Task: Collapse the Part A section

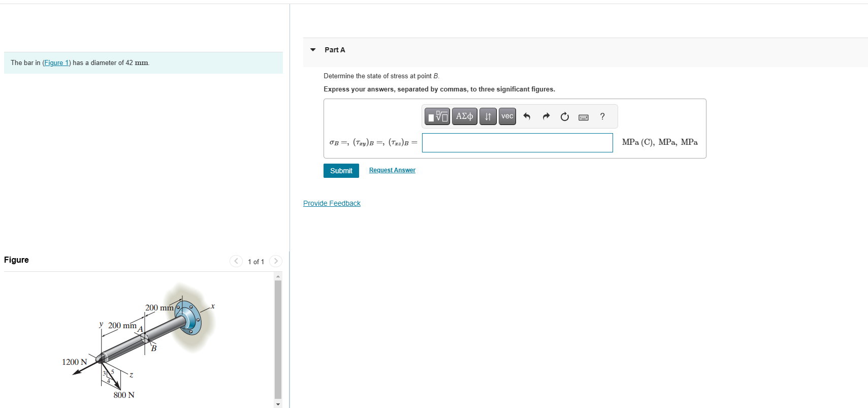Action: tap(313, 50)
